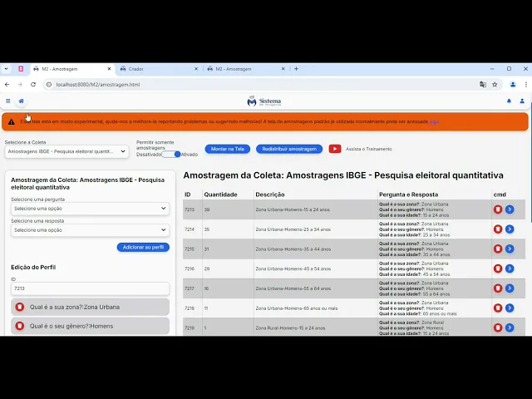Viewport: 532px width, 399px height.
Task: Go back in browser history
Action: coord(7,85)
